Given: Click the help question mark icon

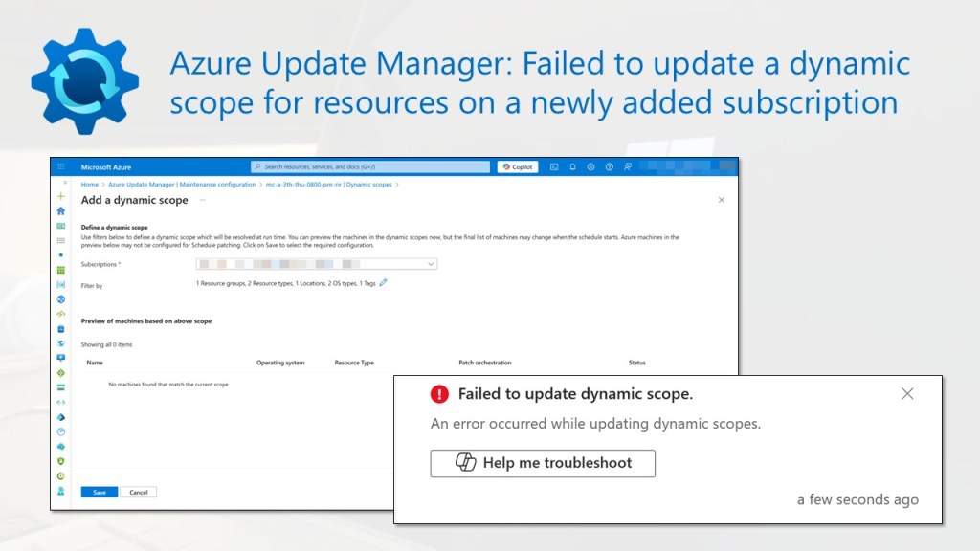Looking at the screenshot, I should click(609, 166).
